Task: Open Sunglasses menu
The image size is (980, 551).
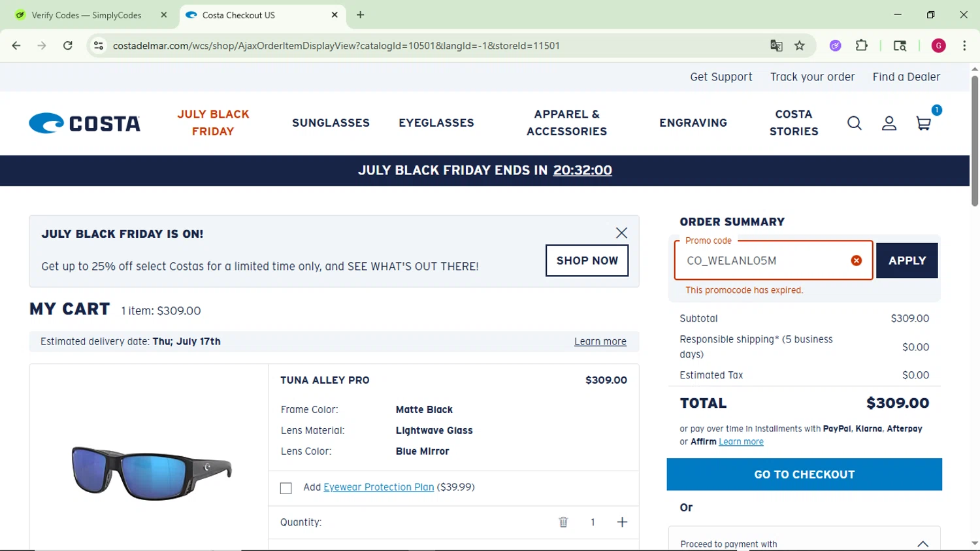Action: (331, 123)
